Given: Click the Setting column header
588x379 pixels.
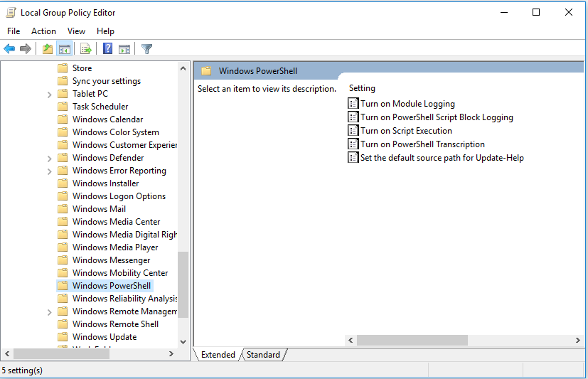Looking at the screenshot, I should pos(362,88).
